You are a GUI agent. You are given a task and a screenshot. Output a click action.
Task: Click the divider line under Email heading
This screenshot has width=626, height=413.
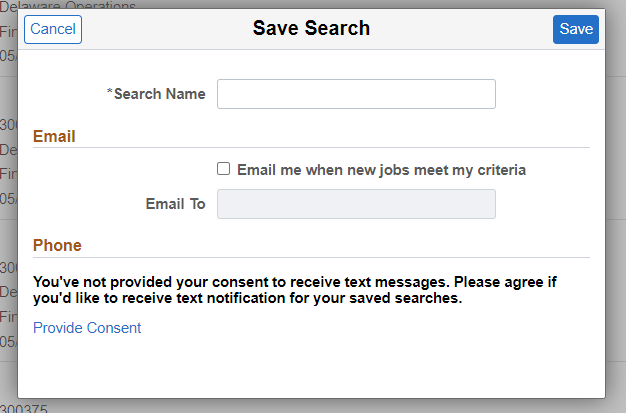click(x=311, y=148)
